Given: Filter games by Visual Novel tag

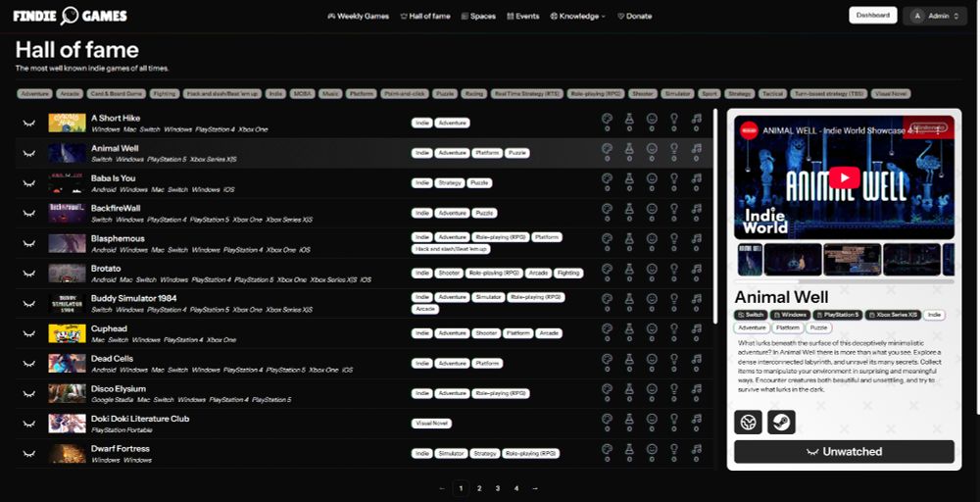Looking at the screenshot, I should click(891, 94).
